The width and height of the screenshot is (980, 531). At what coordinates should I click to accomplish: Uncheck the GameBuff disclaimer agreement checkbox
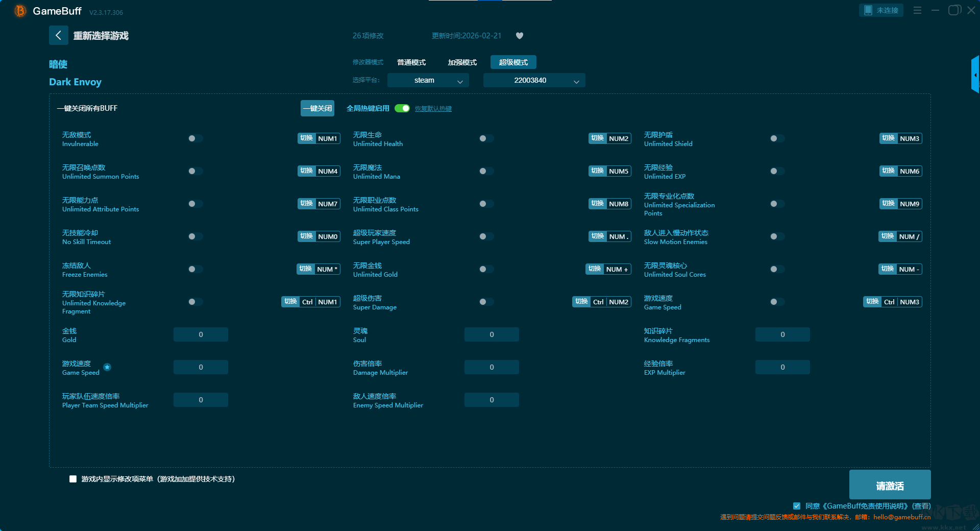[797, 506]
